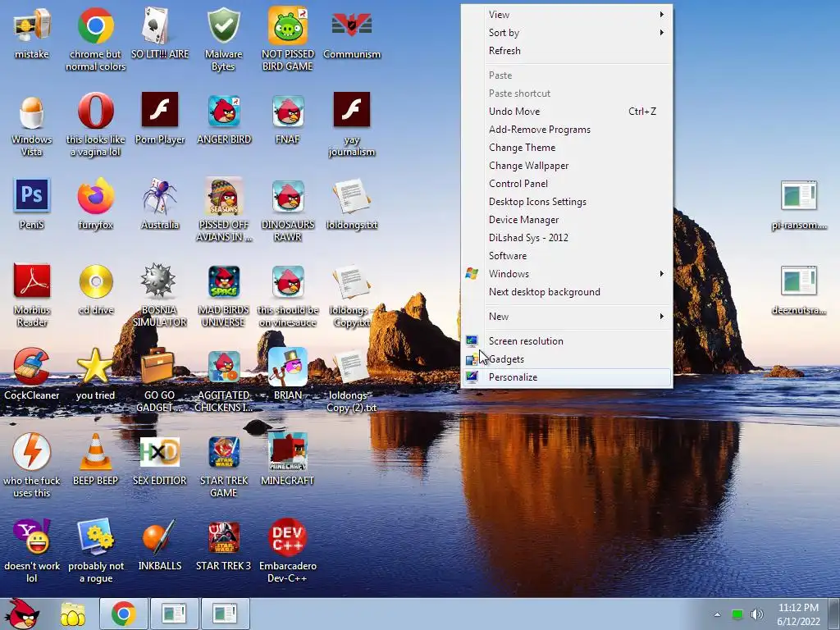Click the 'ANGER BIRD' desktop icon
The height and width of the screenshot is (630, 840).
223,119
